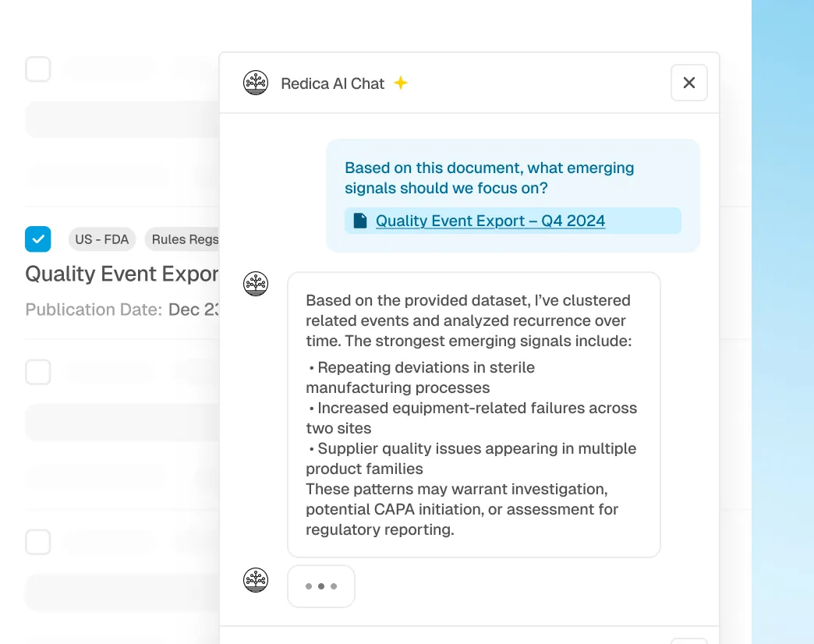This screenshot has height=644, width=814.
Task: Click the Redica AI Chat title text
Action: (334, 83)
